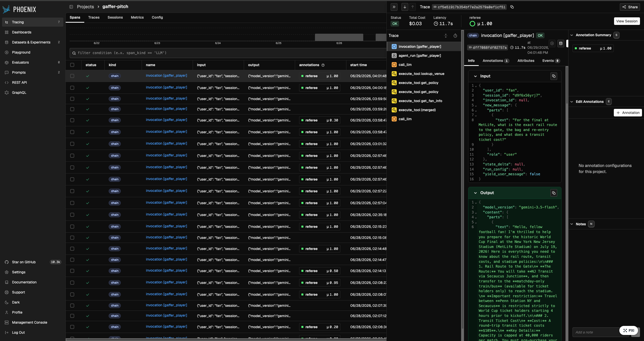The height and width of the screenshot is (341, 644).
Task: Click the trace tree timer icon
Action: pos(455,36)
